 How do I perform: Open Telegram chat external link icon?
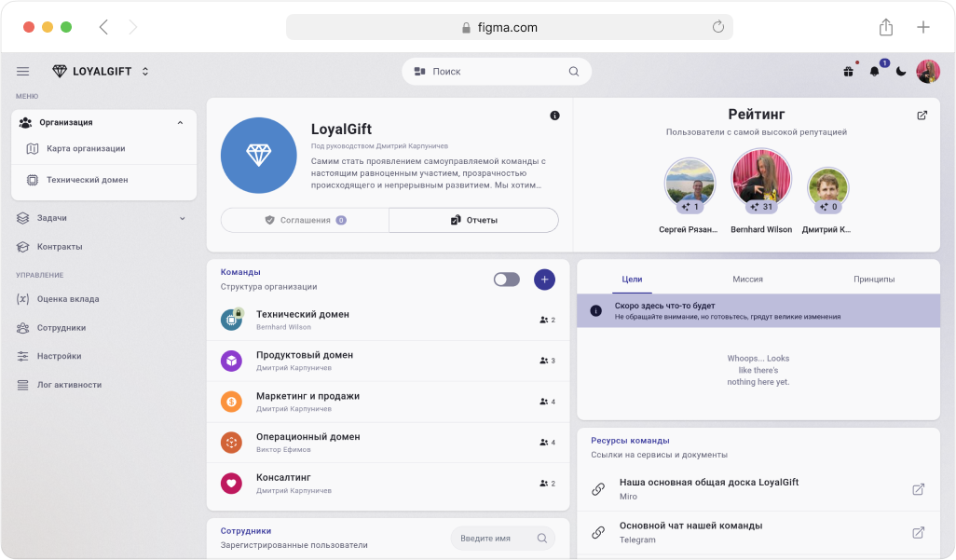(x=918, y=532)
